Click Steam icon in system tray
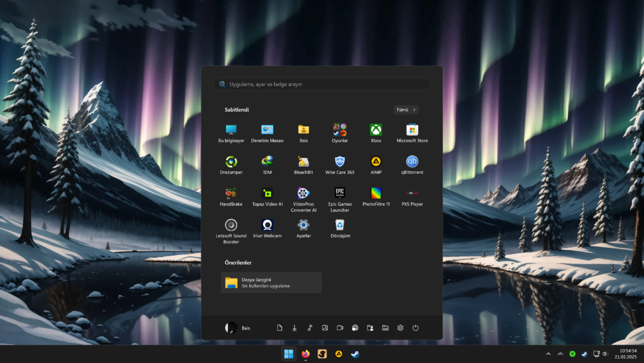This screenshot has height=363, width=644. pyautogui.click(x=585, y=354)
